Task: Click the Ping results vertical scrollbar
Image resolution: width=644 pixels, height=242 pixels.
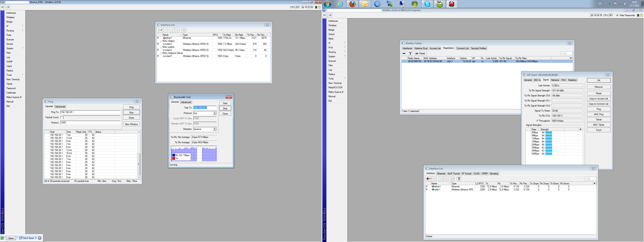Action: click(139, 164)
